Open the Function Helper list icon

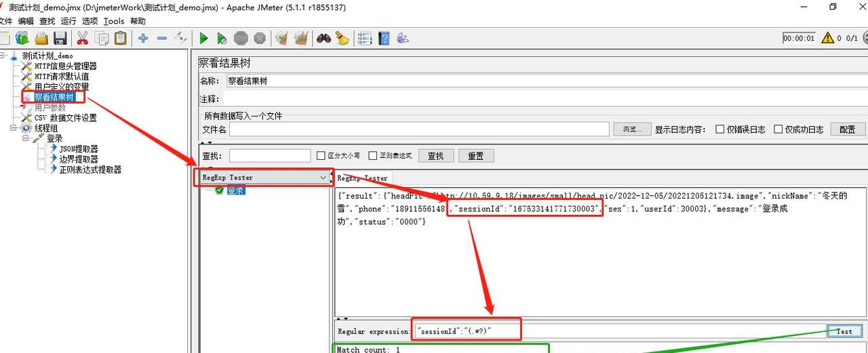[x=365, y=38]
